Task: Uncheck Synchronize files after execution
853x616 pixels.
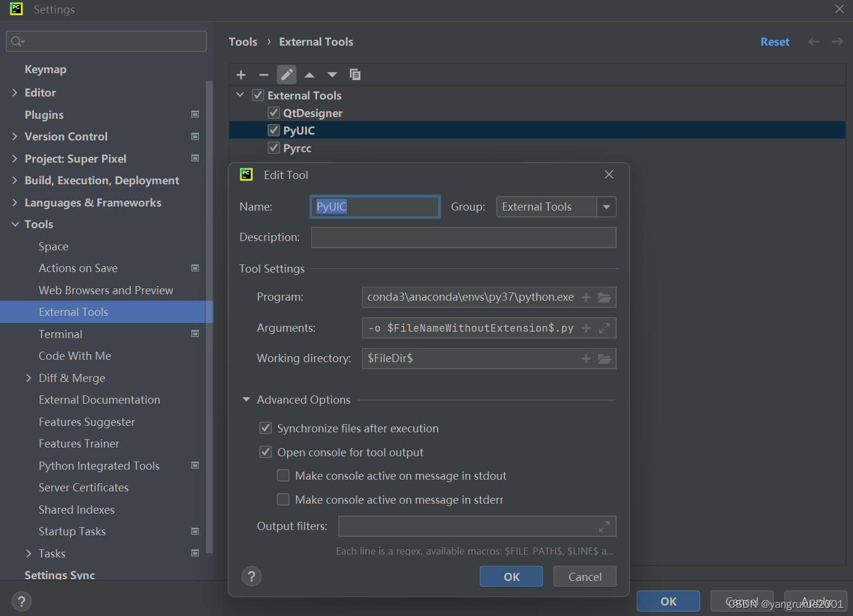Action: pos(266,428)
